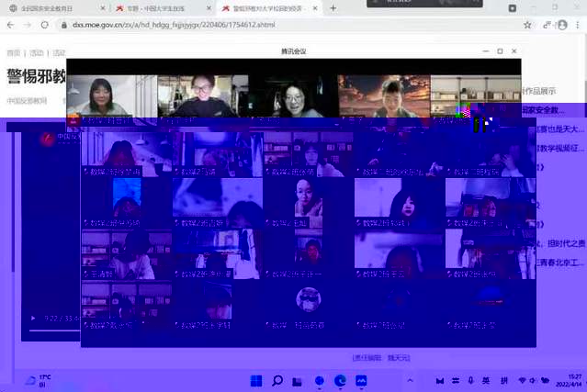
Task: Open a new browser tab with plus
Action: tap(333, 8)
